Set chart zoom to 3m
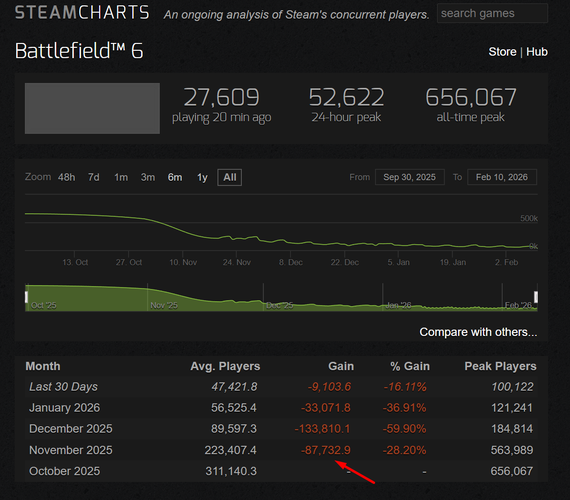 [148, 177]
